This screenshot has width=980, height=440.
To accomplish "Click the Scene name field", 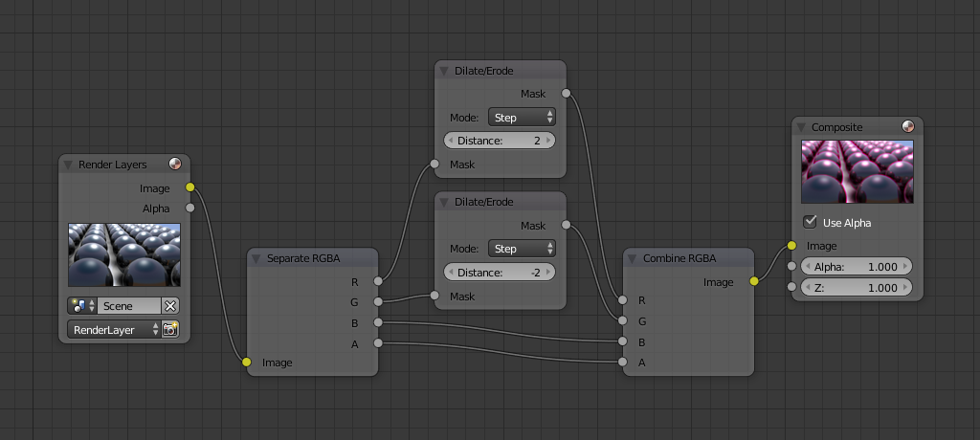I will pyautogui.click(x=129, y=306).
